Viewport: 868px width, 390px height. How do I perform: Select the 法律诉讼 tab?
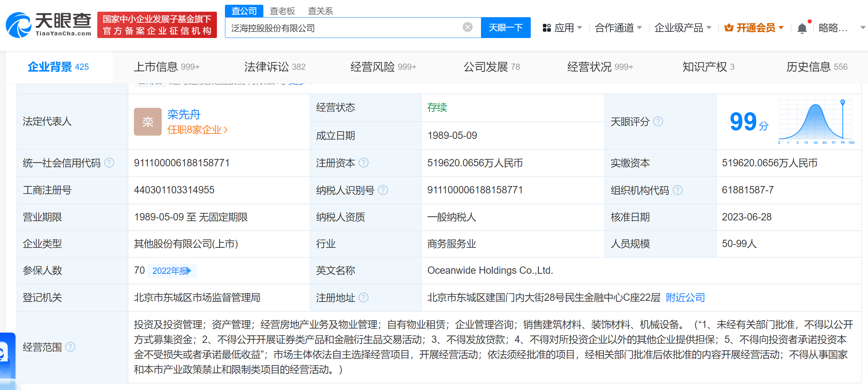pos(275,67)
